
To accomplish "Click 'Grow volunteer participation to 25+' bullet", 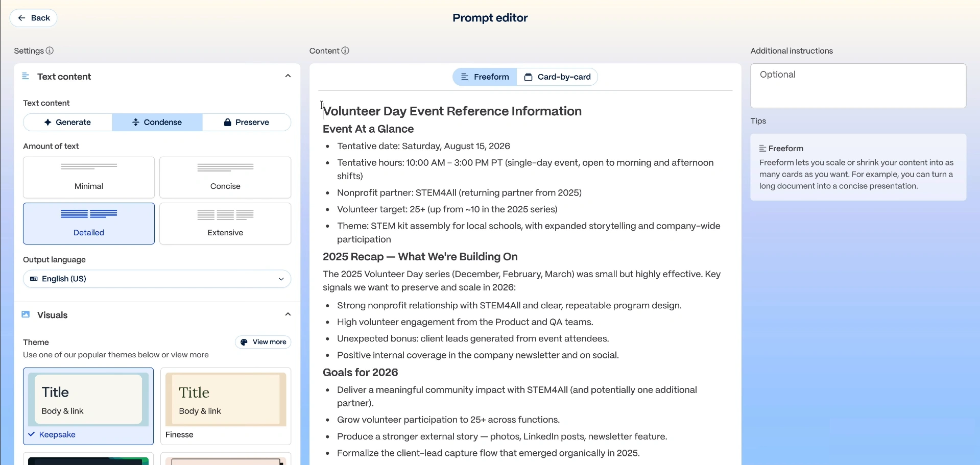I will click(x=448, y=420).
